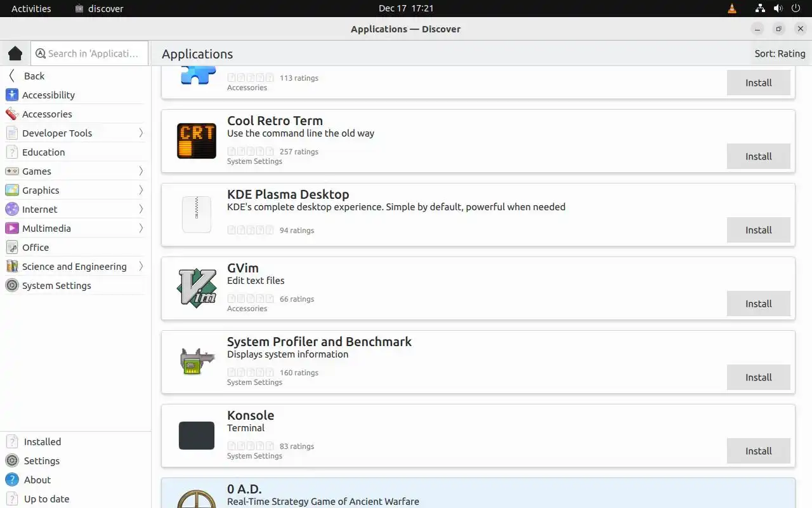Click the 257 ratings text

(299, 152)
